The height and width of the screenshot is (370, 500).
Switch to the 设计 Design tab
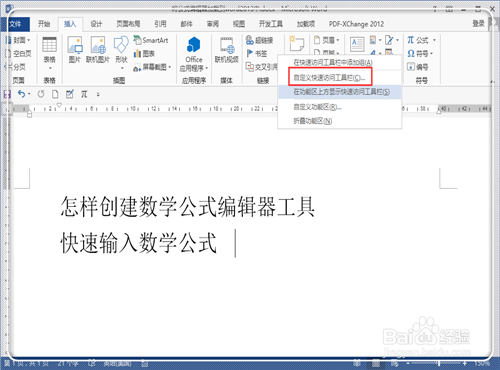[96, 24]
